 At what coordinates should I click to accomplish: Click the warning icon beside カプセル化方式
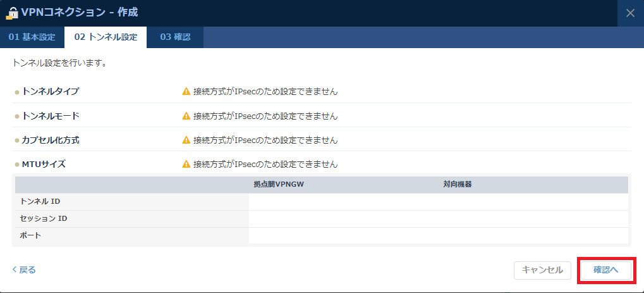(186, 140)
